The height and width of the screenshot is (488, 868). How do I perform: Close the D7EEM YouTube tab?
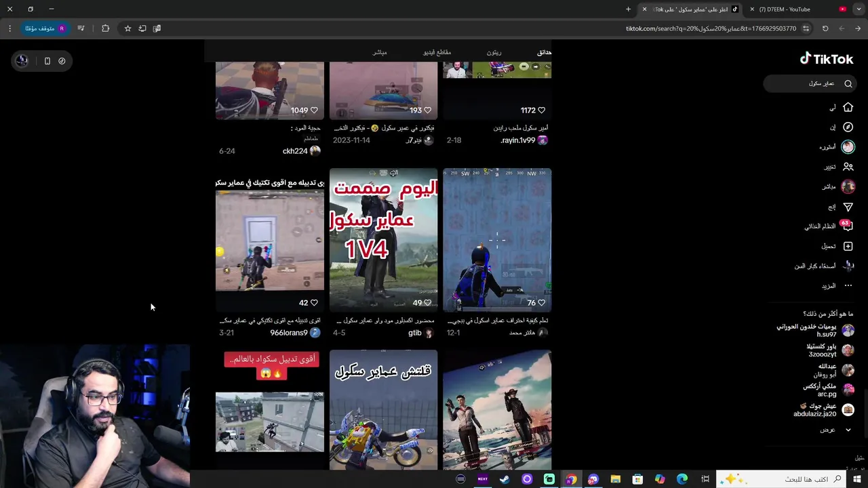point(752,9)
